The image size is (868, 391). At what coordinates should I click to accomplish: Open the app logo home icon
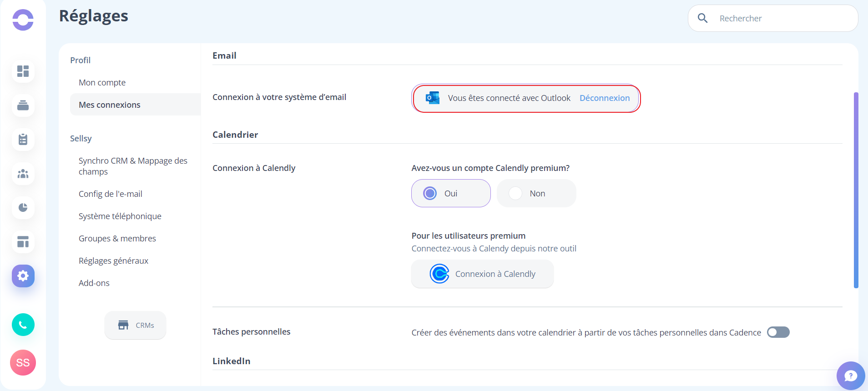[23, 20]
